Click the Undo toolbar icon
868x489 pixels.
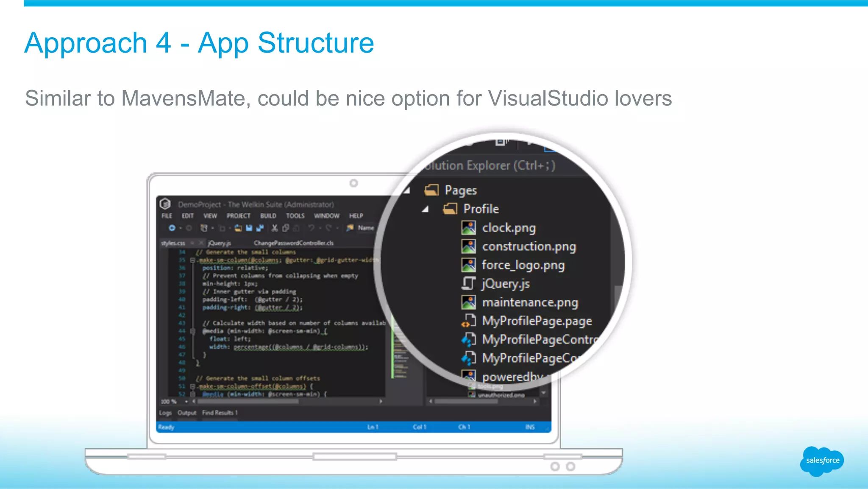pyautogui.click(x=311, y=228)
